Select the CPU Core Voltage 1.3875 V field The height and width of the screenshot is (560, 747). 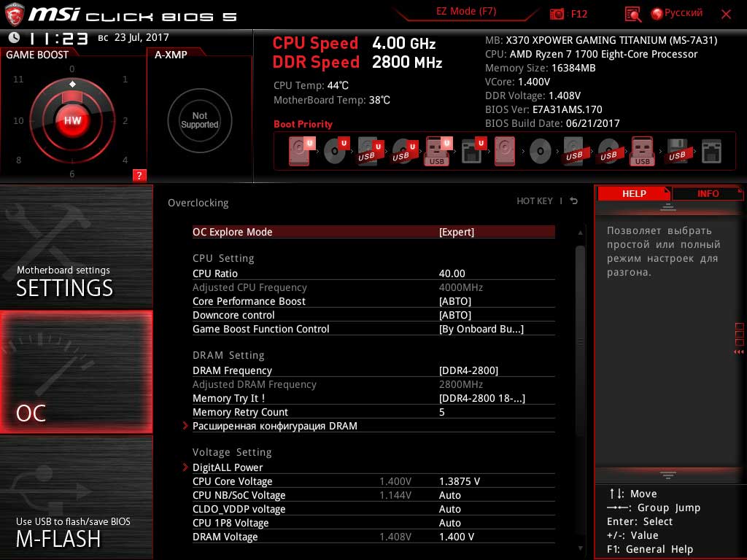point(373,481)
